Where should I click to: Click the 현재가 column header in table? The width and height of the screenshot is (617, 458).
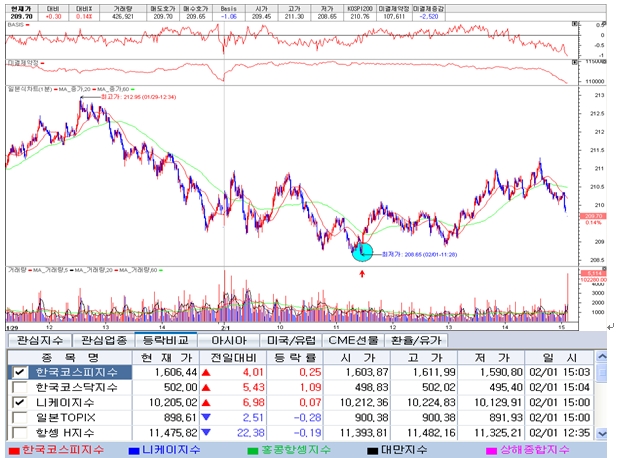pyautogui.click(x=163, y=356)
